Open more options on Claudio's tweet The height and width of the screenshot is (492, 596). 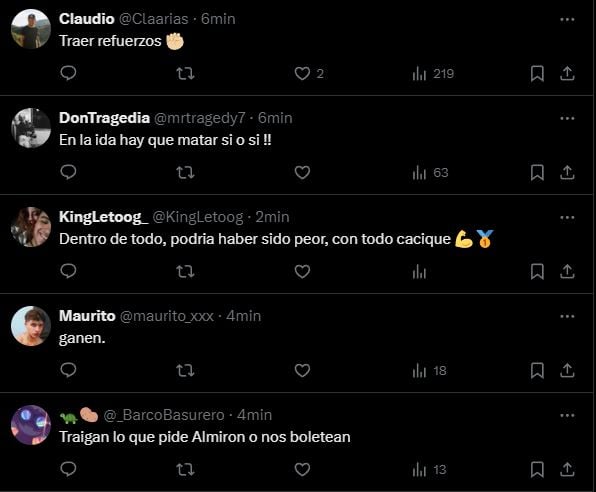pyautogui.click(x=567, y=19)
